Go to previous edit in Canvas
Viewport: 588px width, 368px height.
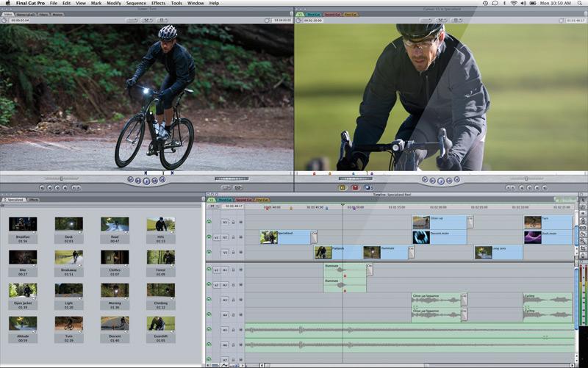[x=425, y=180]
